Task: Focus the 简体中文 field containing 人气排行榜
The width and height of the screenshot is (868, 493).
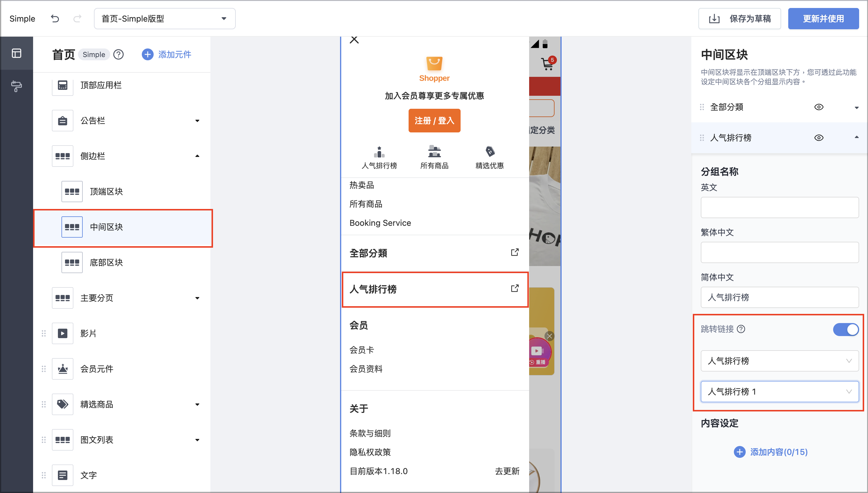Action: pos(780,298)
